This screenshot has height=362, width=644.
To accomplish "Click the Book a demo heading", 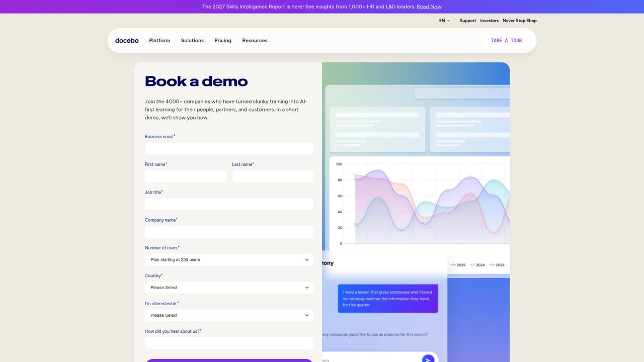I will (196, 81).
